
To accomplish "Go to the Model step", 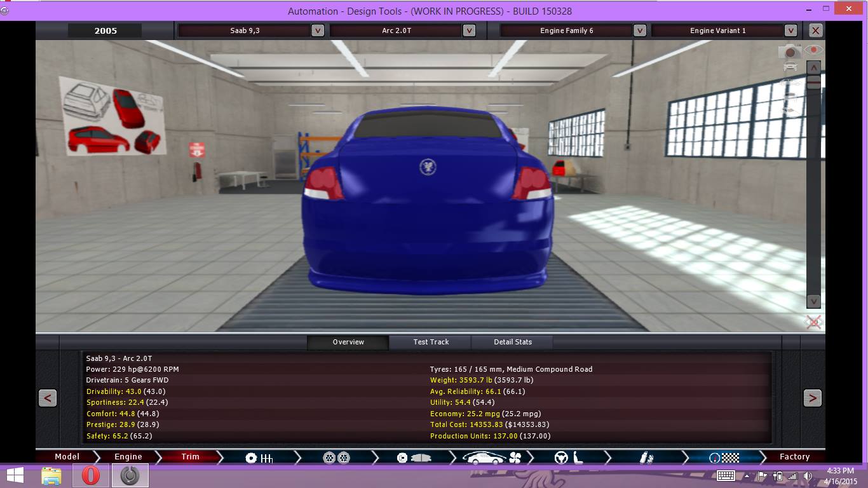I will pyautogui.click(x=67, y=457).
